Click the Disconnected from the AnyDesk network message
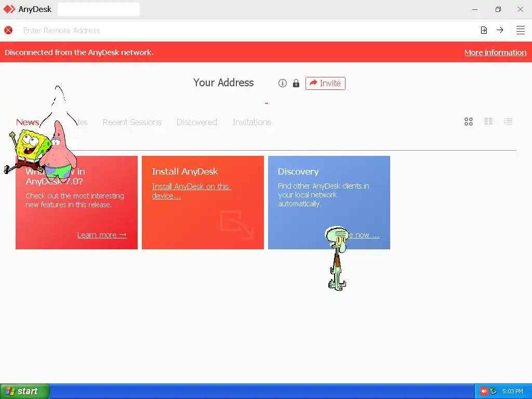Image resolution: width=532 pixels, height=399 pixels. (79, 52)
